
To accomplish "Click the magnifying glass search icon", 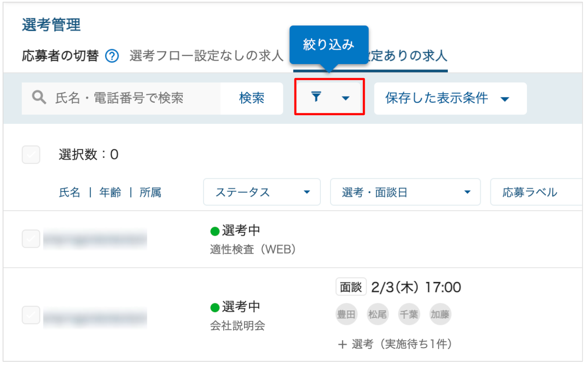I will pos(39,97).
